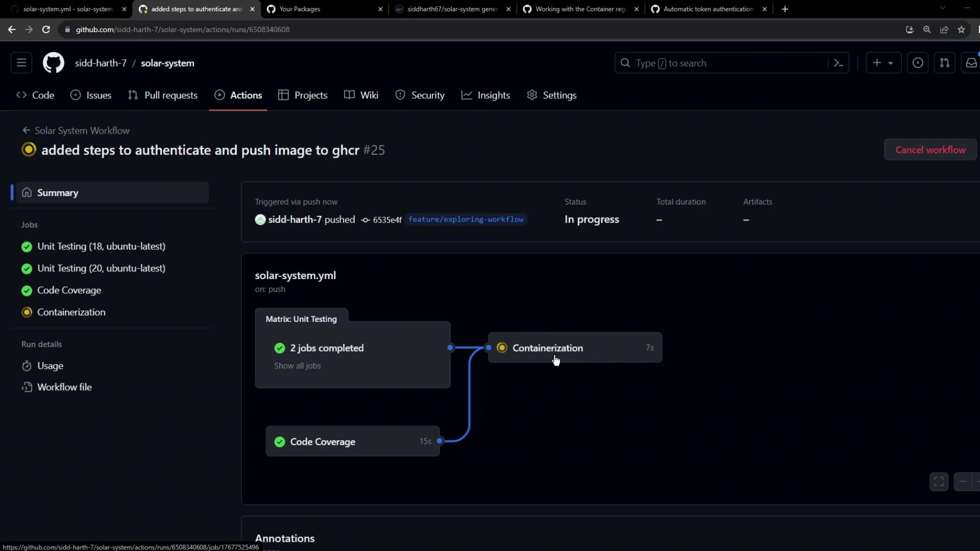Open the browser tab list chevron

(942, 9)
